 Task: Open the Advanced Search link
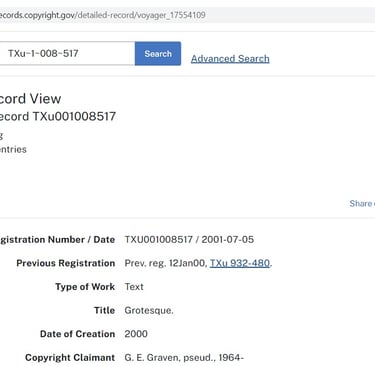[230, 59]
